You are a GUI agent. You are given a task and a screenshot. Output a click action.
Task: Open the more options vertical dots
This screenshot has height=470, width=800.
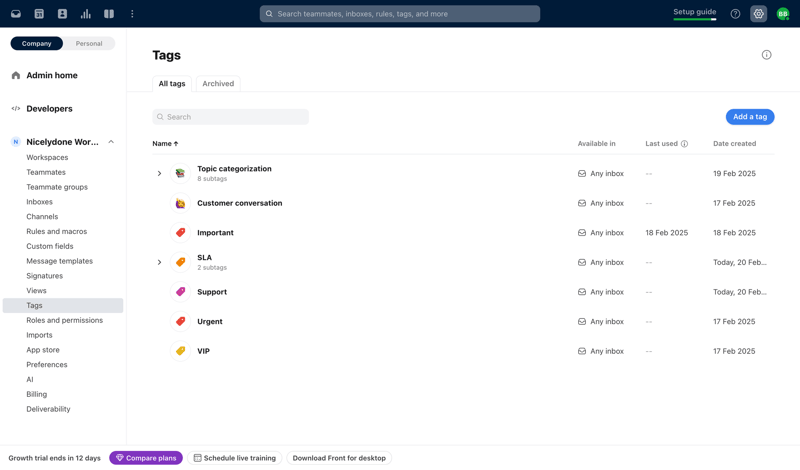click(x=132, y=14)
